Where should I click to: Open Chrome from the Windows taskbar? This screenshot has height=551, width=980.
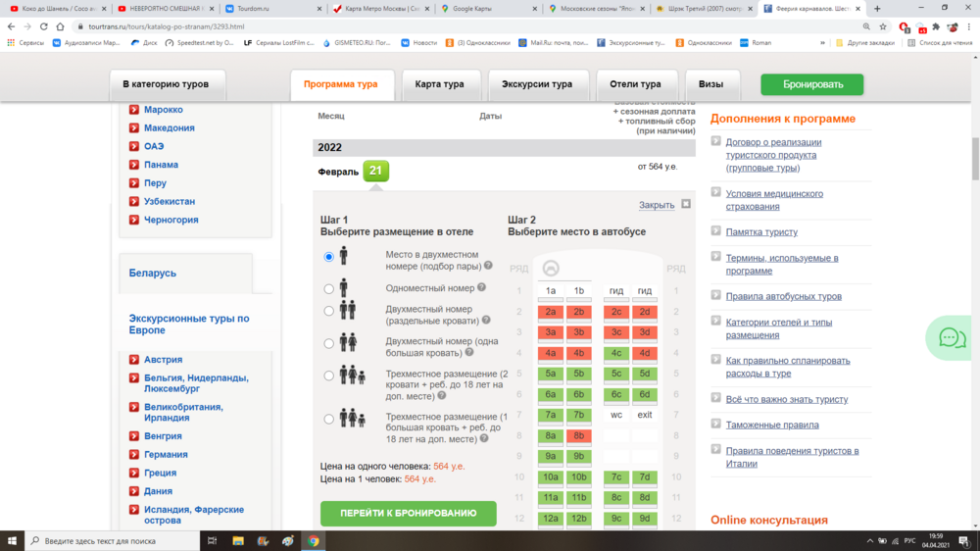coord(313,540)
